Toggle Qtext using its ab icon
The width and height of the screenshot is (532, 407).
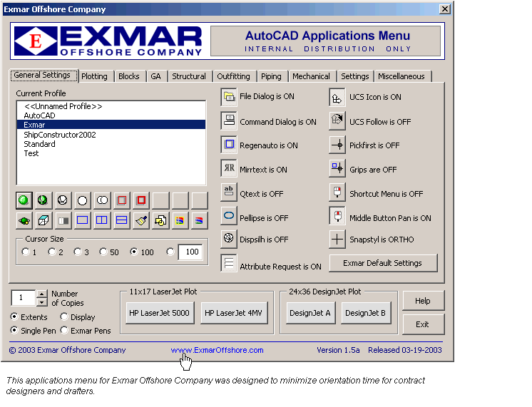[229, 191]
